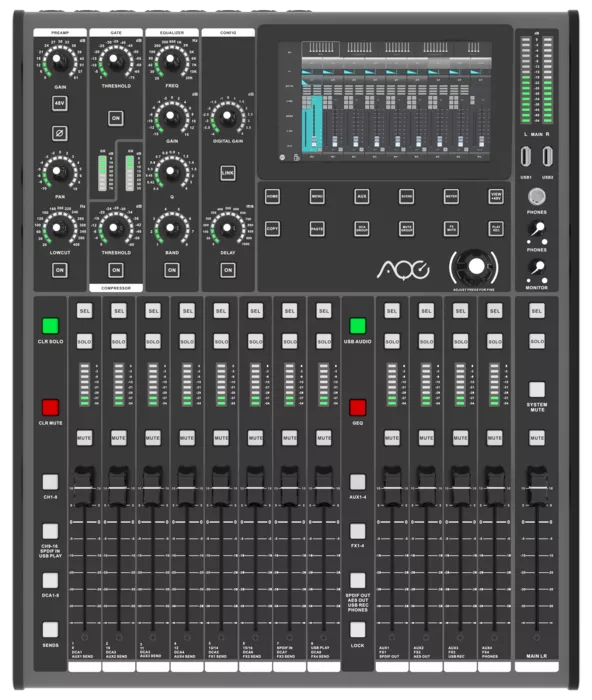The image size is (592, 700).
Task: Click the large ADJUST encoder knob
Action: click(x=476, y=267)
